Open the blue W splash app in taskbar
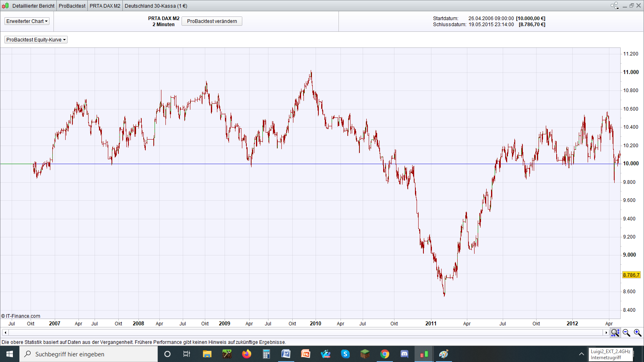This screenshot has width=644, height=362. [x=326, y=354]
